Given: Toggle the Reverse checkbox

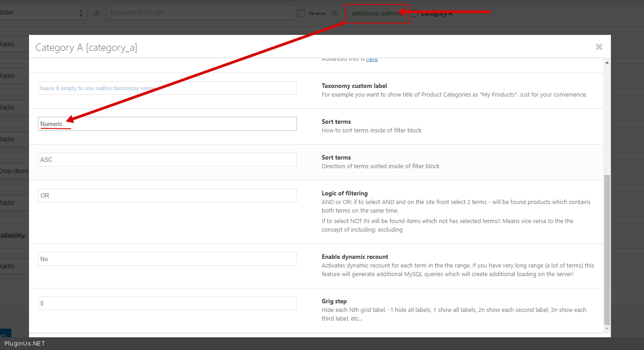Looking at the screenshot, I should [302, 13].
